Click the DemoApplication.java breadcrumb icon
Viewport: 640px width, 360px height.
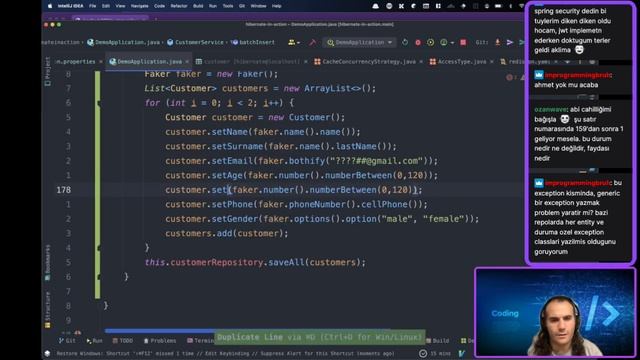point(91,42)
